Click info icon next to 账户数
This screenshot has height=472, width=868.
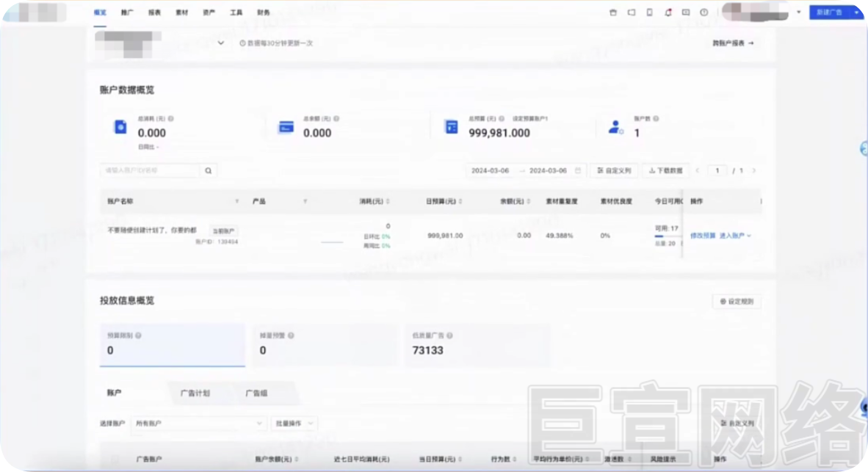(656, 118)
